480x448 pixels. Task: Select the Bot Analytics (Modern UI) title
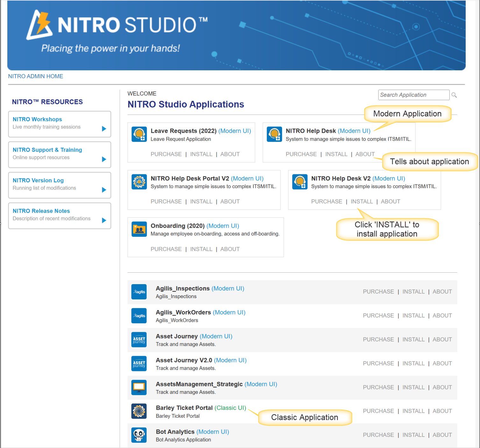pos(192,432)
